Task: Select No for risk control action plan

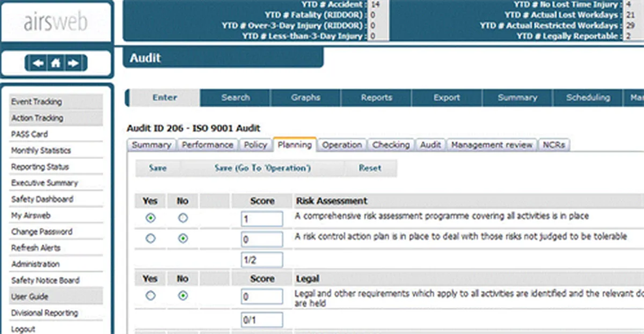Action: coord(183,238)
